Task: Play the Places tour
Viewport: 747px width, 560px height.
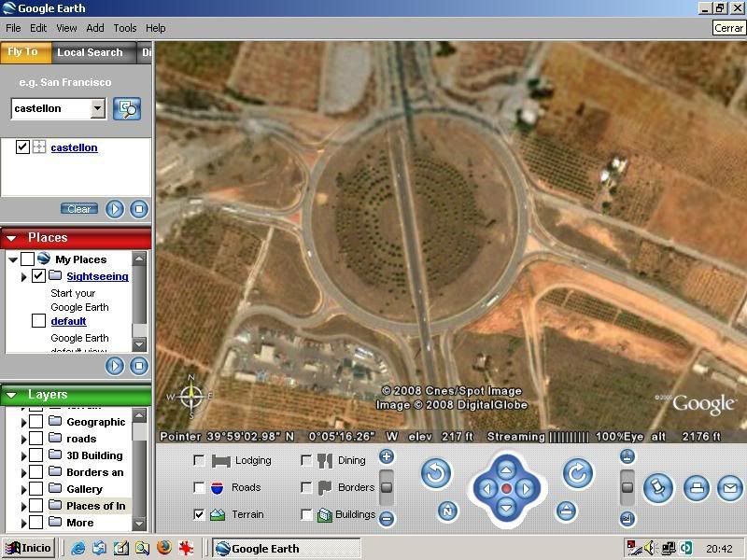Action: (114, 366)
